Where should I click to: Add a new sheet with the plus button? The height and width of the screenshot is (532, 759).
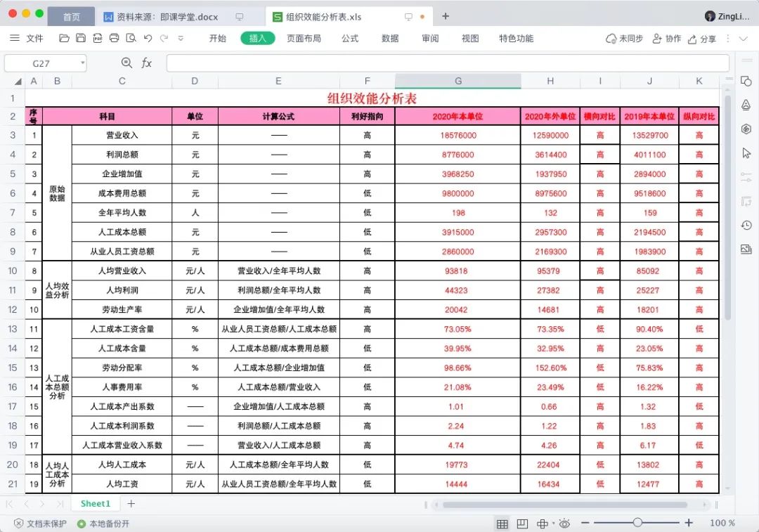[x=130, y=504]
